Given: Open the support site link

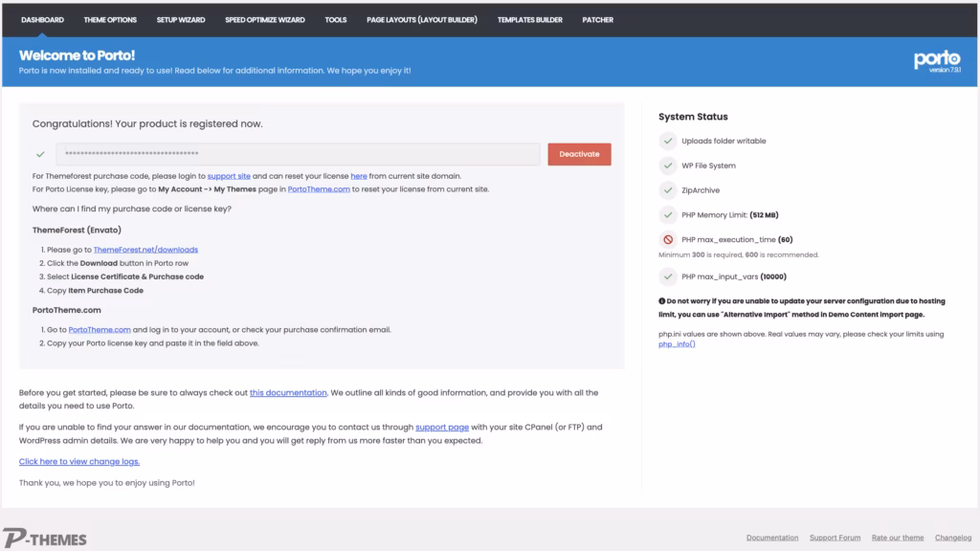Looking at the screenshot, I should coord(229,176).
